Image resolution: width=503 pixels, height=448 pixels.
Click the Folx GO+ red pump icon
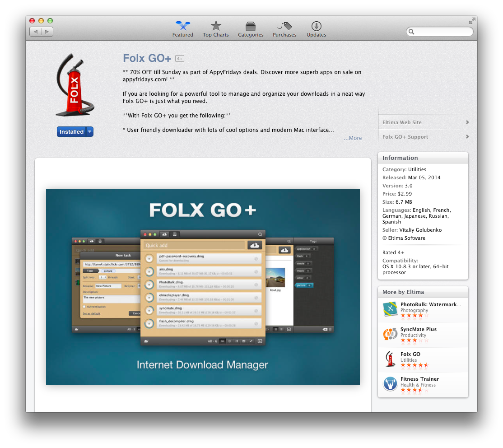(x=75, y=86)
